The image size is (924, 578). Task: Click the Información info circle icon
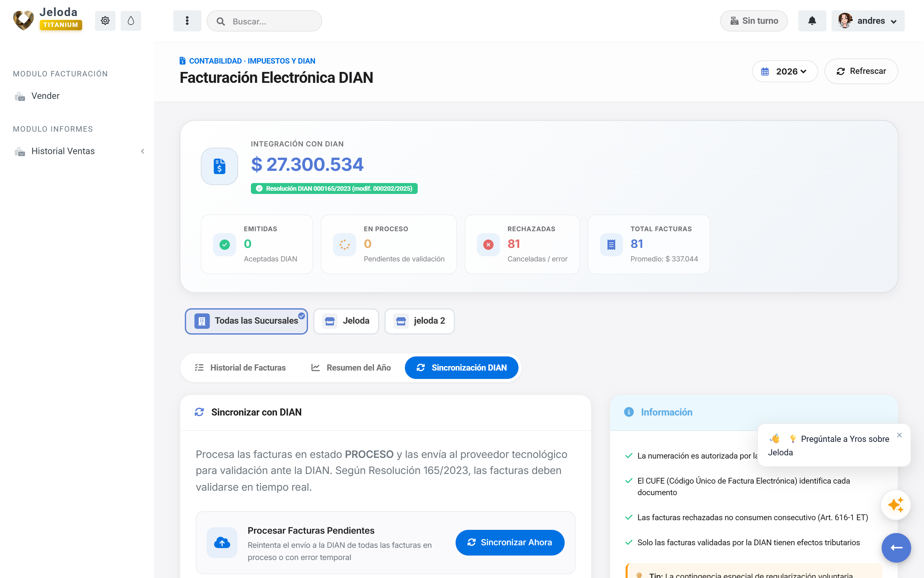click(x=629, y=412)
